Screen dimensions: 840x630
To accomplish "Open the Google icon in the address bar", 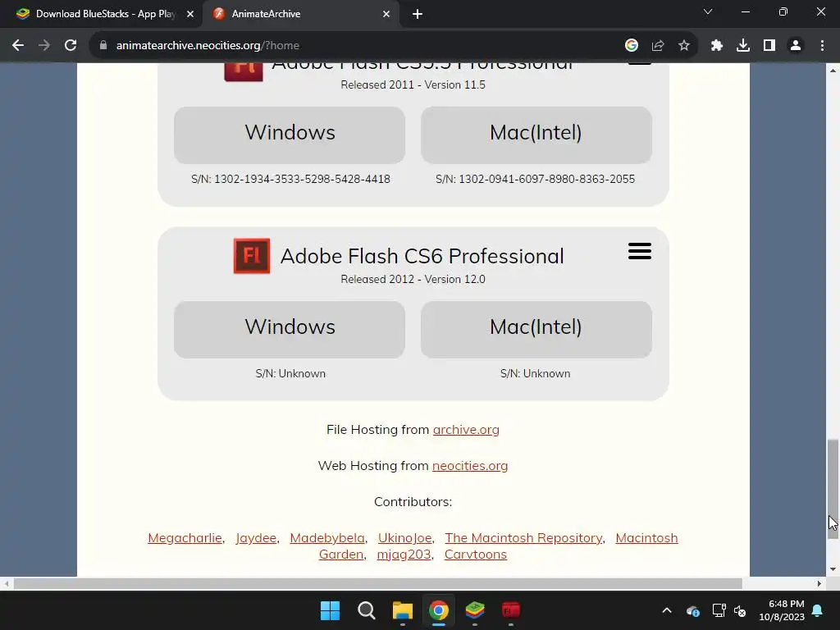I will 632,46.
